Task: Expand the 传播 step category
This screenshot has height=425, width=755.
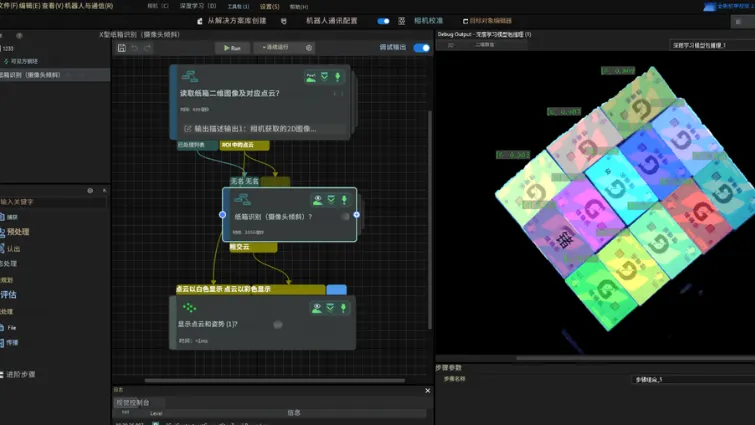Action: pyautogui.click(x=9, y=343)
